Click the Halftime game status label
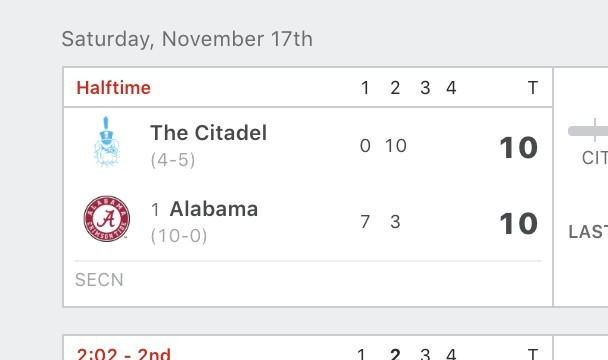The image size is (608, 360). pyautogui.click(x=114, y=88)
